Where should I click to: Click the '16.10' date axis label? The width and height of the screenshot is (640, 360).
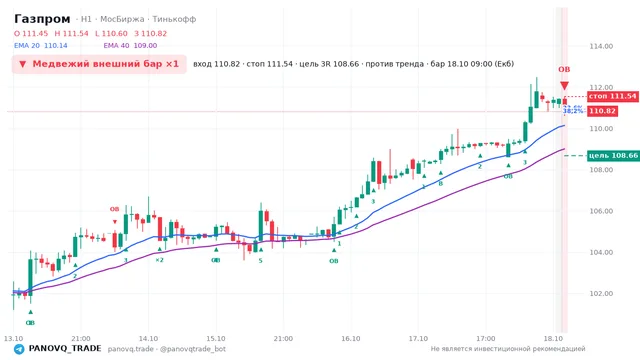tap(351, 338)
